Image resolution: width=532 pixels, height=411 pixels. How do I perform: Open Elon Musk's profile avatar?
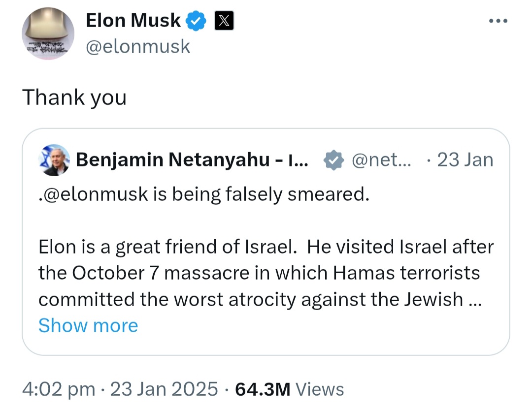[48, 33]
